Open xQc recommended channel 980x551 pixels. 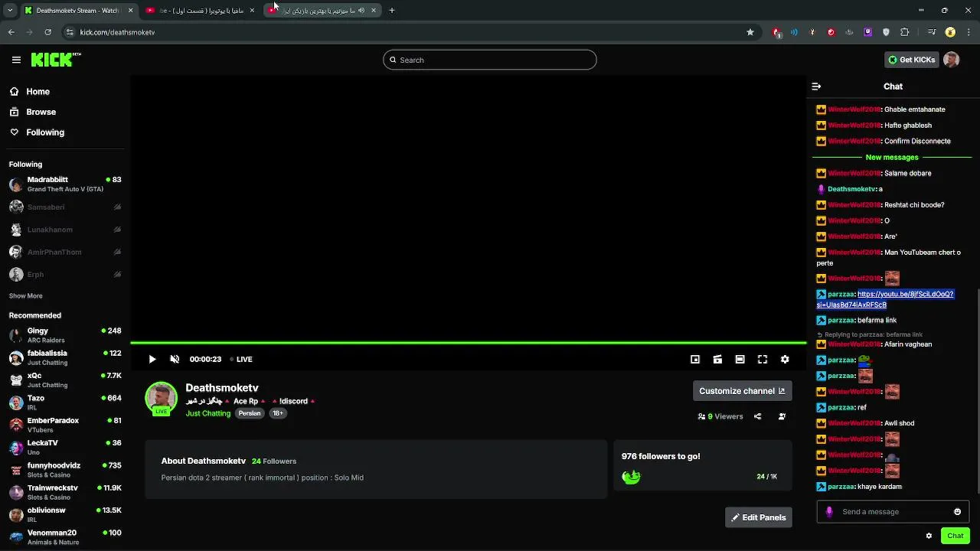coord(65,380)
